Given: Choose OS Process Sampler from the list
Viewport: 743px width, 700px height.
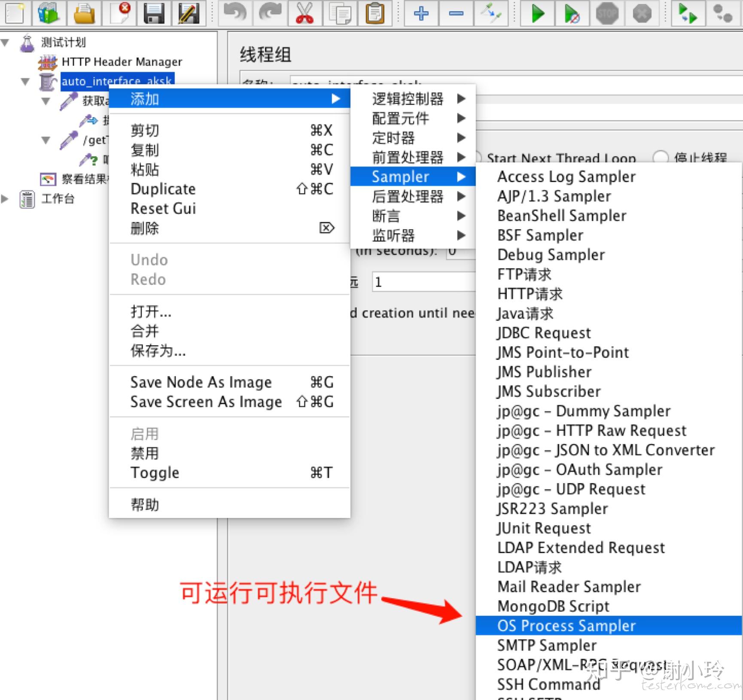Looking at the screenshot, I should click(566, 626).
